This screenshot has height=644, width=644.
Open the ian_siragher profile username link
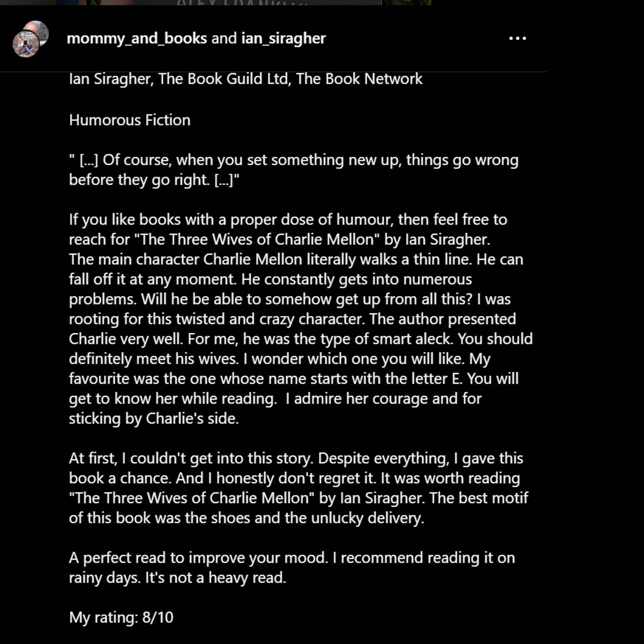(x=284, y=38)
